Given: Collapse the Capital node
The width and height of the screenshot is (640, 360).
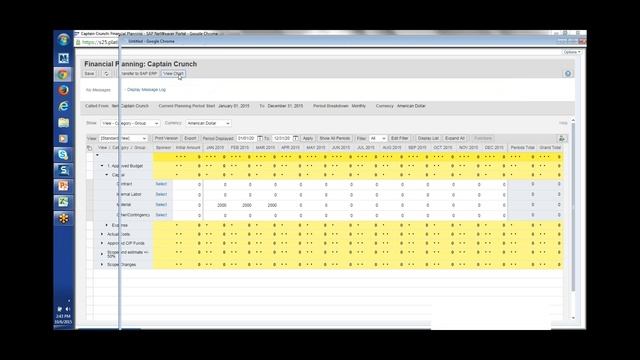Looking at the screenshot, I should coord(107,175).
